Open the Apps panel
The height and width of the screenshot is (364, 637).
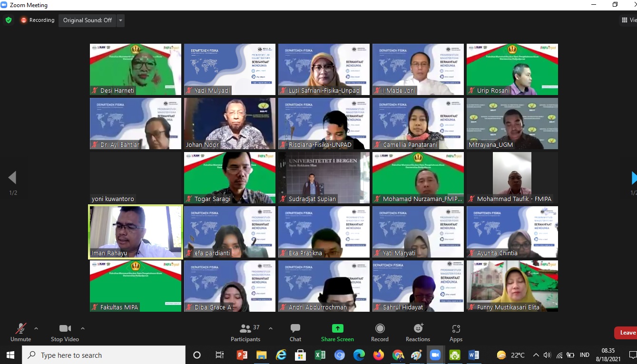click(x=456, y=333)
